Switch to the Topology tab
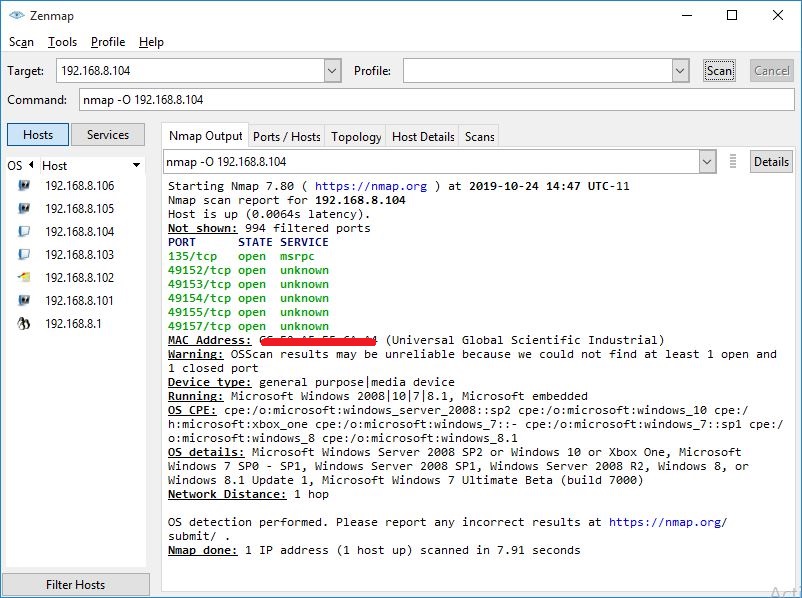The height and width of the screenshot is (598, 802). click(355, 136)
